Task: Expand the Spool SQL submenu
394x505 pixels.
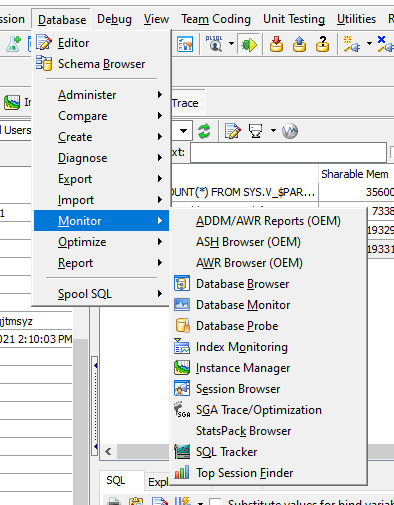Action: pyautogui.click(x=101, y=294)
